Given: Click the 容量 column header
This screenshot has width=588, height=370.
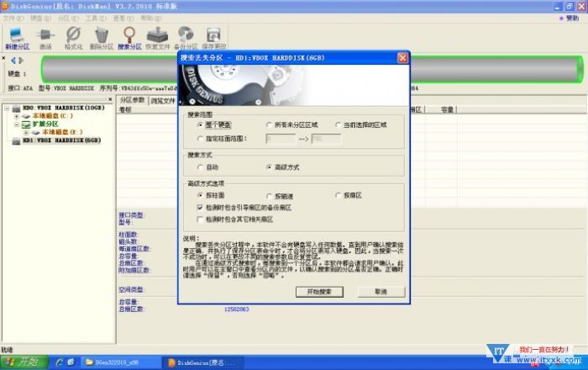Looking at the screenshot, I should tap(447, 110).
